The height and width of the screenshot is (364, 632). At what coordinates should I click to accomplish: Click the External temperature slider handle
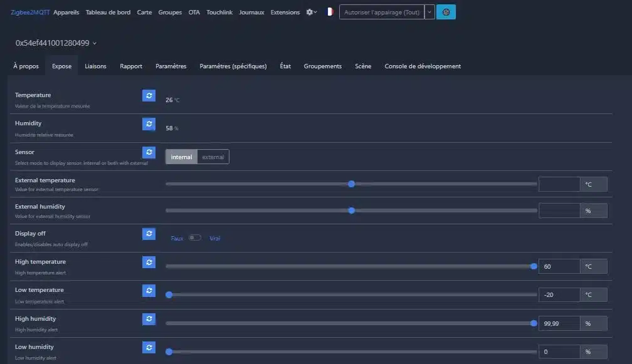click(351, 184)
